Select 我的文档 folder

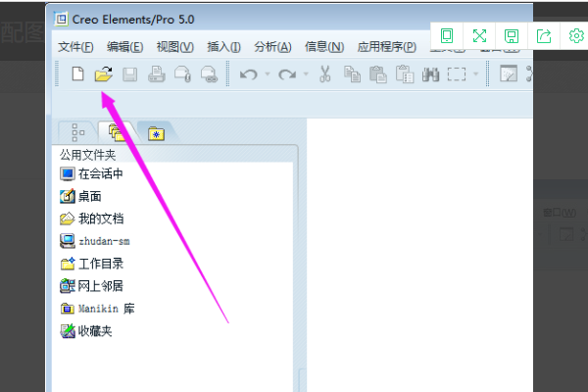[x=91, y=219]
